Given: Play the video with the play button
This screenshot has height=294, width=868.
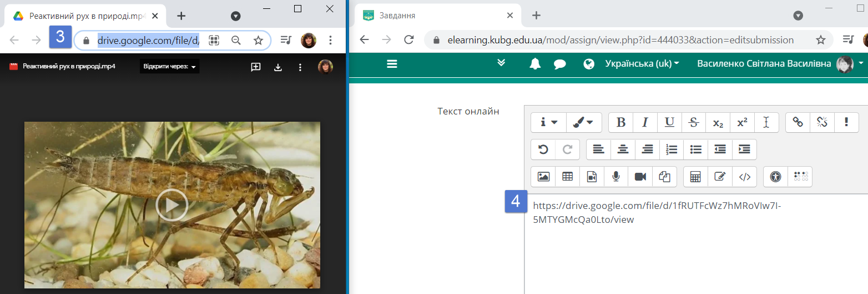Looking at the screenshot, I should [171, 205].
